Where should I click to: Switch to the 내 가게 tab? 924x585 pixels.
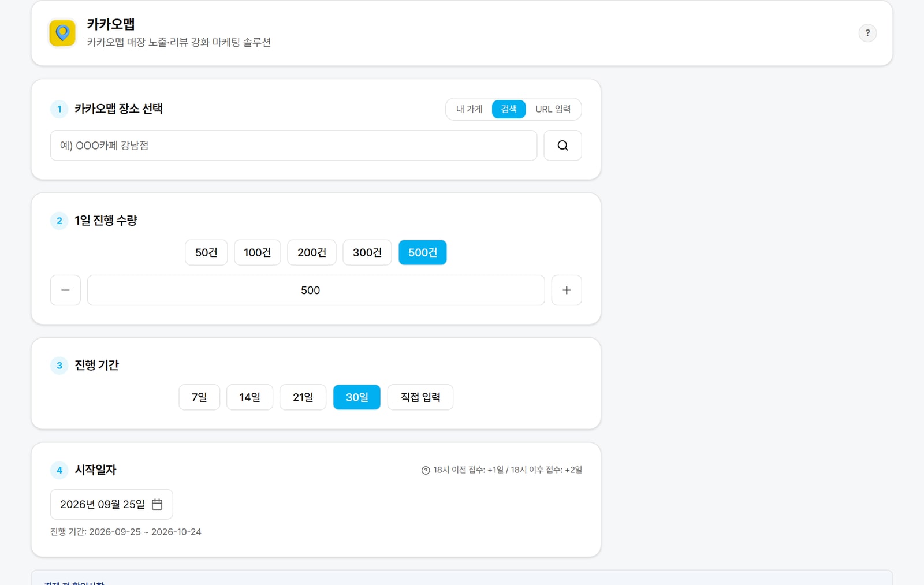pos(469,109)
